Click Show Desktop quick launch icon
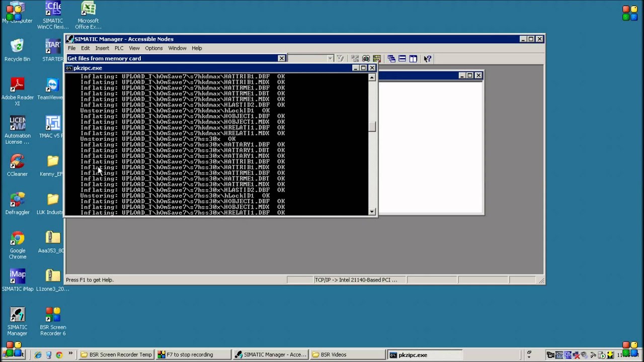Screen dimensions: 644x362 48,354
